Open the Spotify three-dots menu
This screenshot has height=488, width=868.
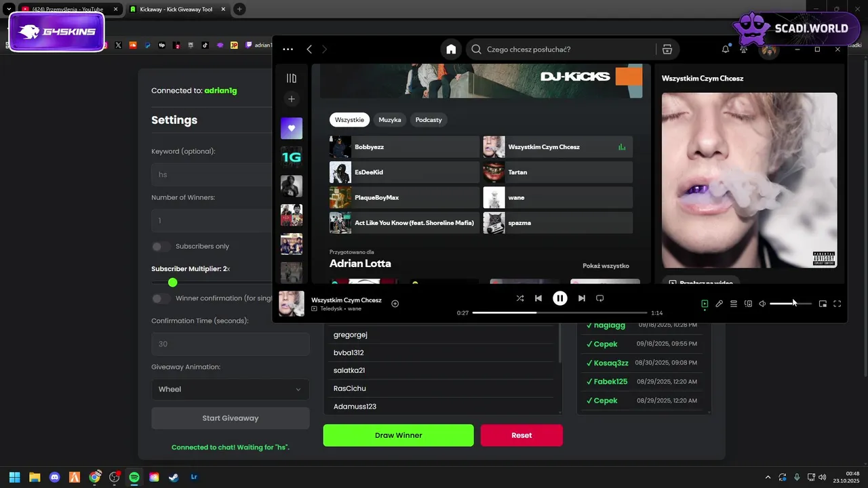coord(288,49)
